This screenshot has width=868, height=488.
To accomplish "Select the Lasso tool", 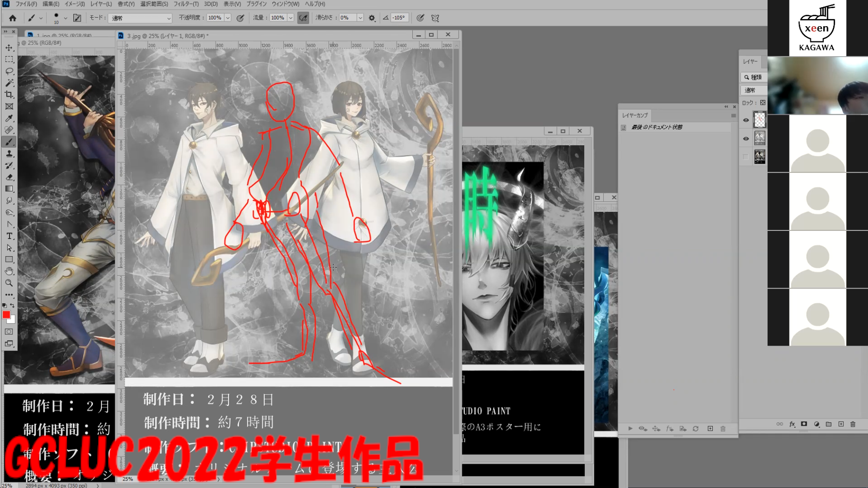I will pyautogui.click(x=9, y=71).
